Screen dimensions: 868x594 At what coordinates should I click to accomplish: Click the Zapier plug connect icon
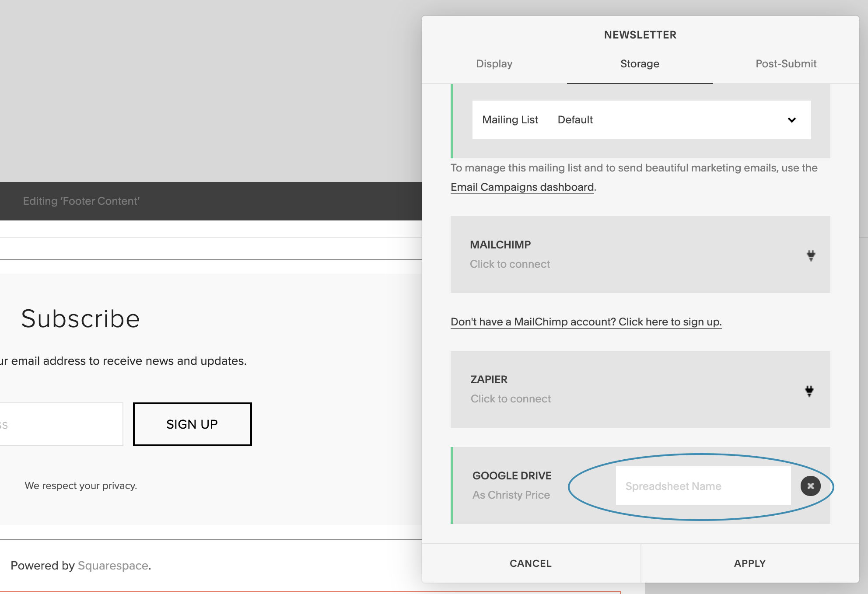click(809, 391)
